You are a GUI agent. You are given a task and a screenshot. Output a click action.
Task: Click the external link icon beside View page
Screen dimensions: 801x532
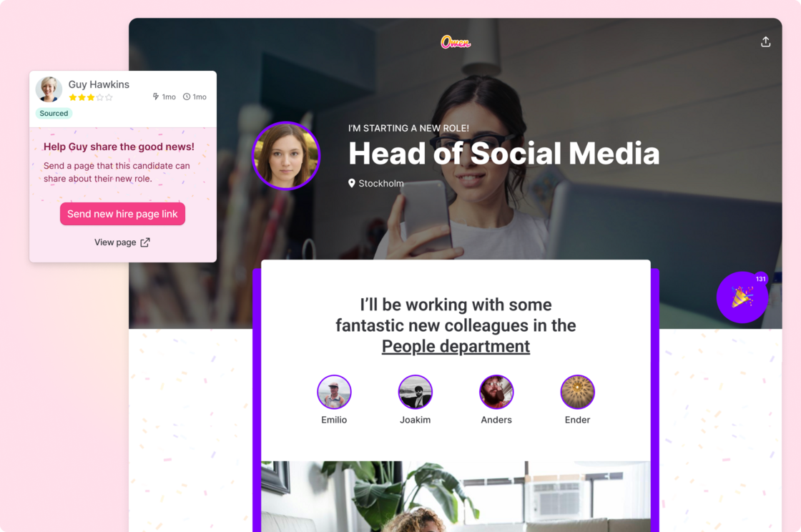pos(145,242)
